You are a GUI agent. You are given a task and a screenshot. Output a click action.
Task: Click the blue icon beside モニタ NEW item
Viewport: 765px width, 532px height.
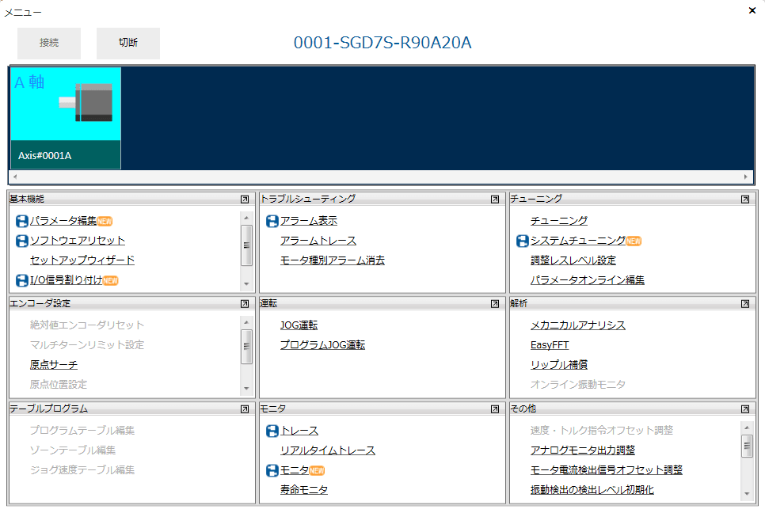272,469
